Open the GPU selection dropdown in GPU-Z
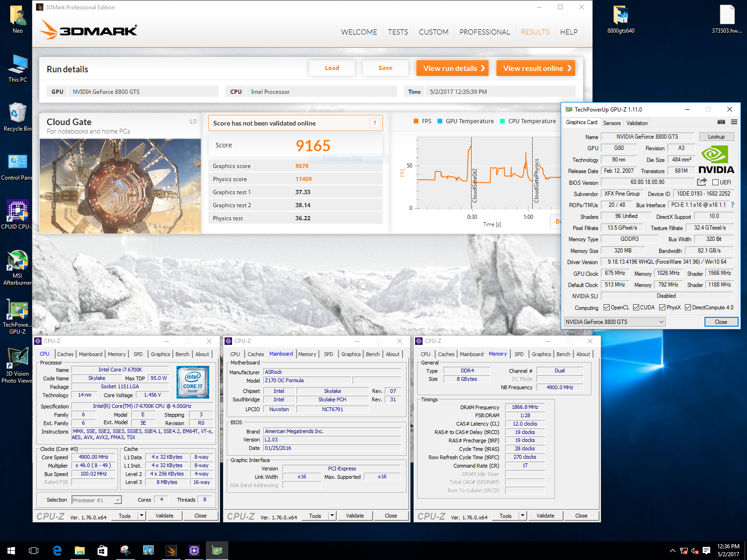Viewport: 747px width, 560px height. (614, 322)
